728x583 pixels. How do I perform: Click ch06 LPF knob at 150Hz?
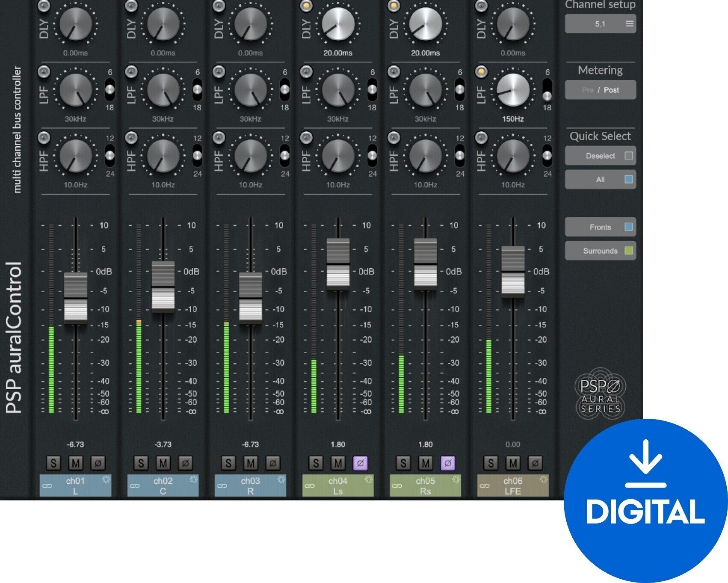[513, 90]
